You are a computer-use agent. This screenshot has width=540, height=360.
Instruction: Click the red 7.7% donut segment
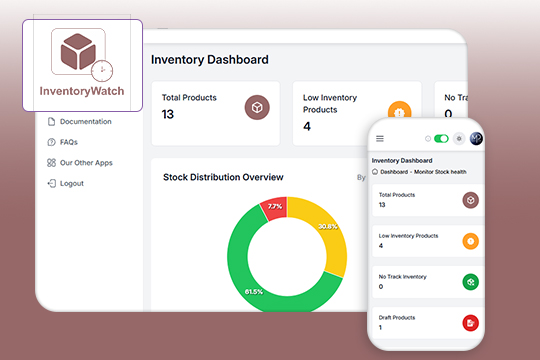pyautogui.click(x=275, y=208)
